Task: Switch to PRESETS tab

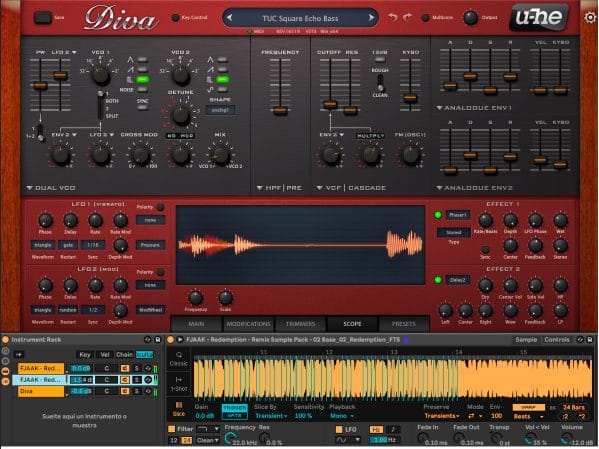Action: pos(404,324)
